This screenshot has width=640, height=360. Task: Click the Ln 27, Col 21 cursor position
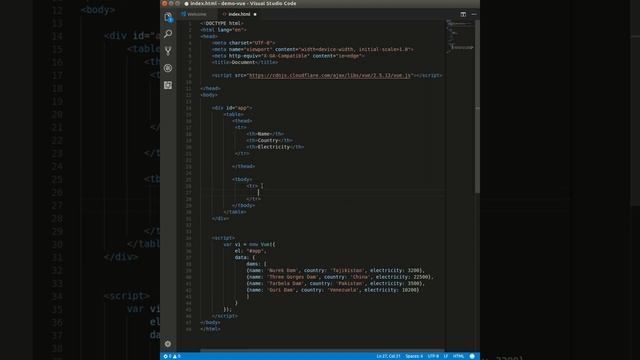point(388,356)
